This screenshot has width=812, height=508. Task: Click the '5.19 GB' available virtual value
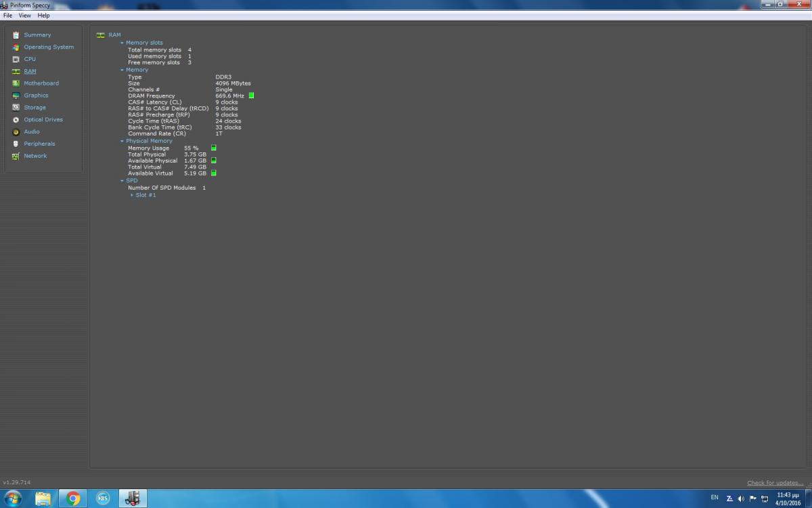pos(196,173)
